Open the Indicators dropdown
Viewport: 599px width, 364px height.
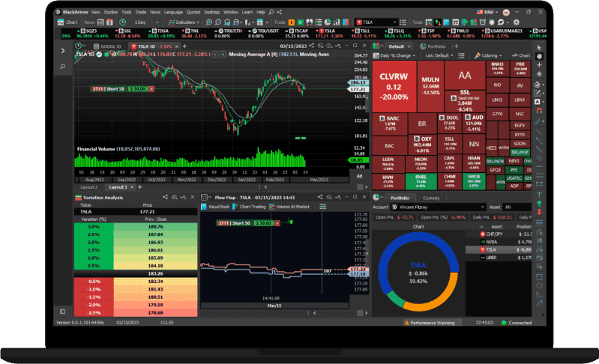point(184,22)
